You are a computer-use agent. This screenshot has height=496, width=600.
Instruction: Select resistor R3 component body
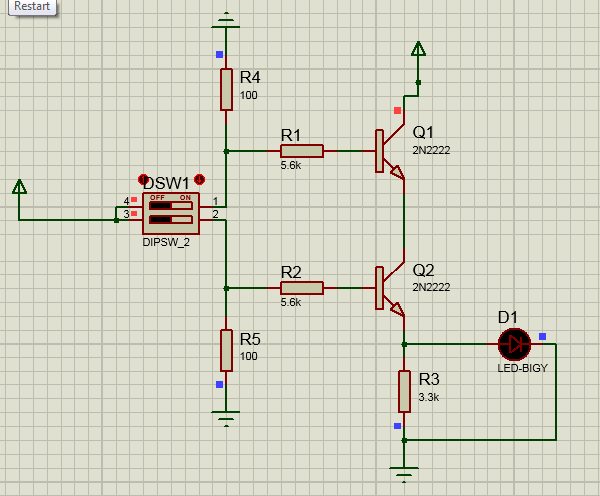click(404, 392)
